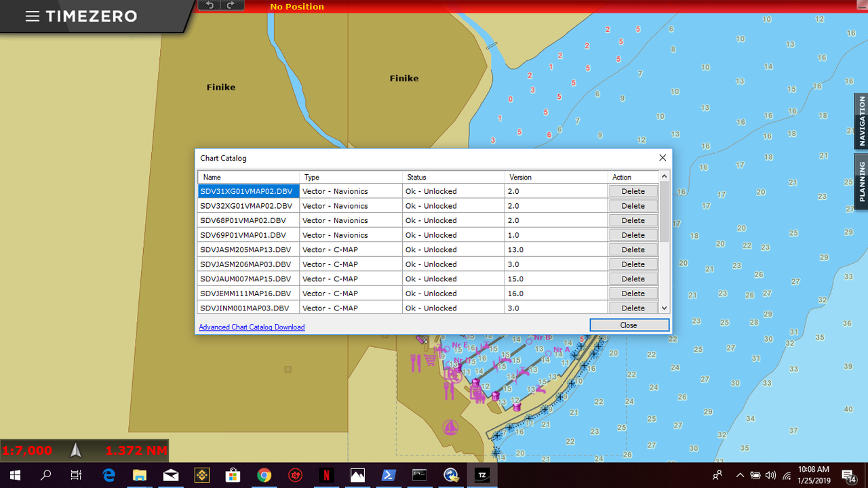Open the taskbar clock showing 10:08 AM

click(x=814, y=475)
